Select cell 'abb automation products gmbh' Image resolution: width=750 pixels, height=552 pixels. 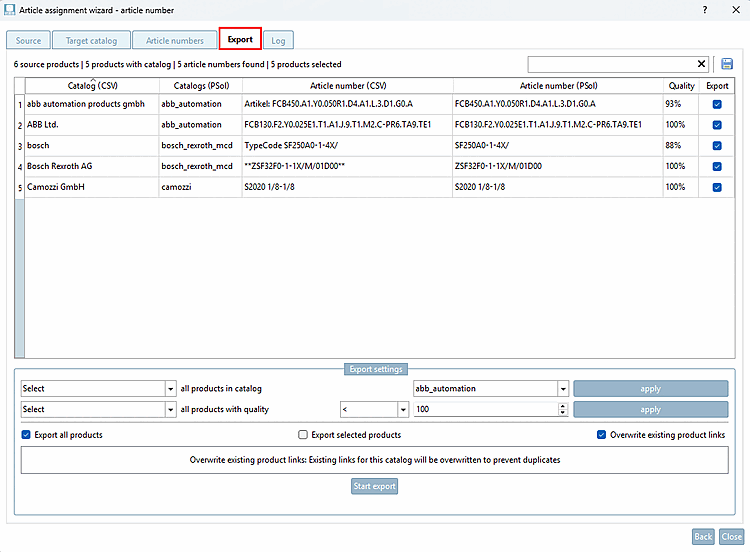(92, 104)
